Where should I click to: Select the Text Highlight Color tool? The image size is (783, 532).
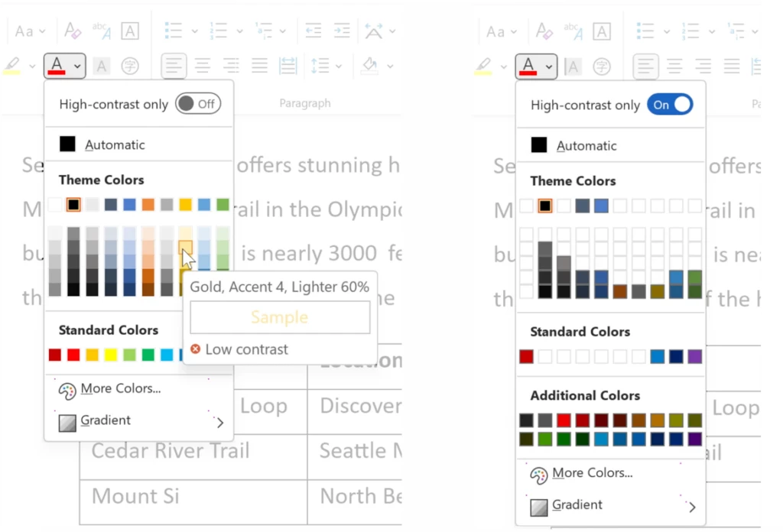[x=11, y=66]
